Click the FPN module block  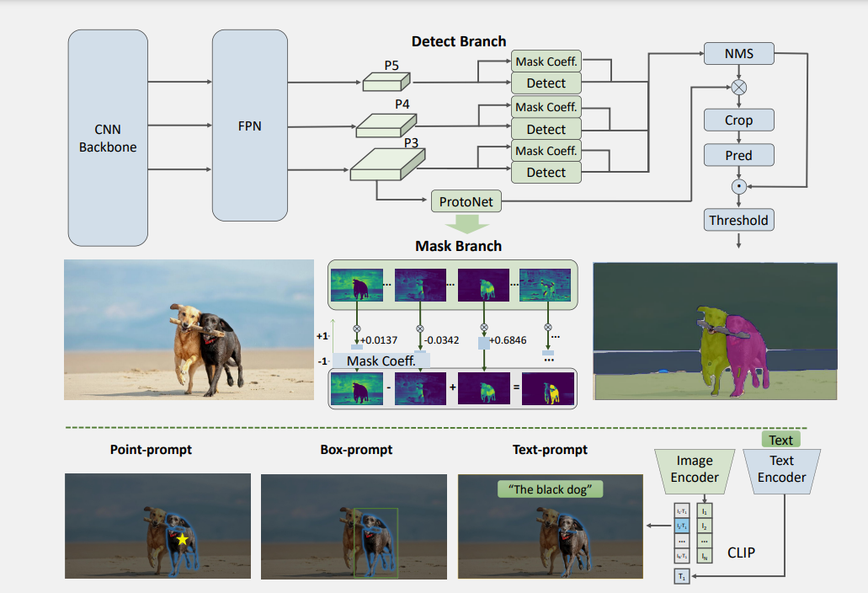point(249,126)
